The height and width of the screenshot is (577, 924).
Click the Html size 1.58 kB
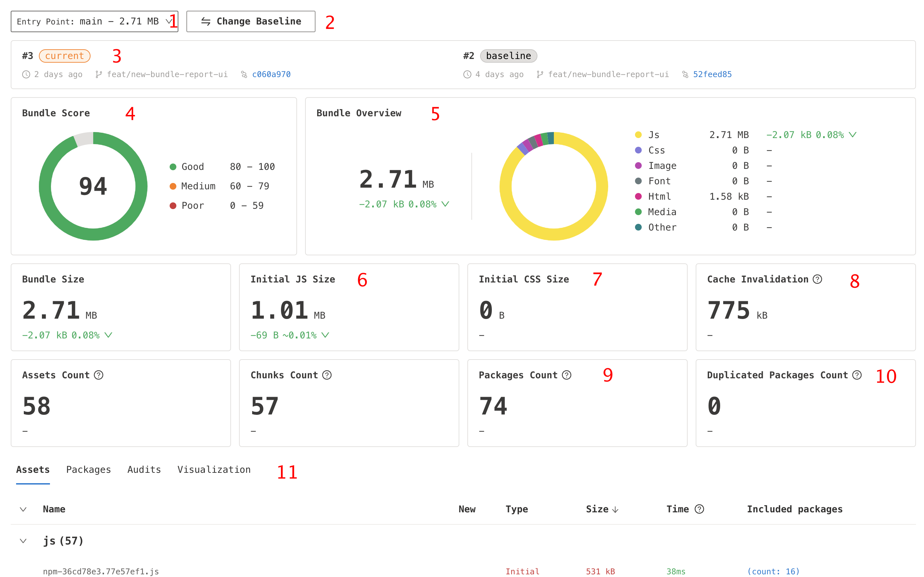[x=729, y=197]
